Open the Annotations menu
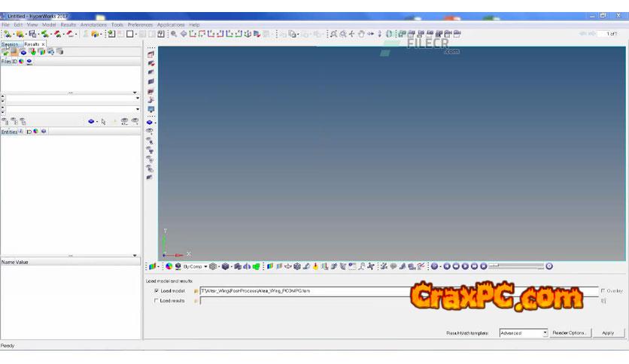 click(x=93, y=25)
